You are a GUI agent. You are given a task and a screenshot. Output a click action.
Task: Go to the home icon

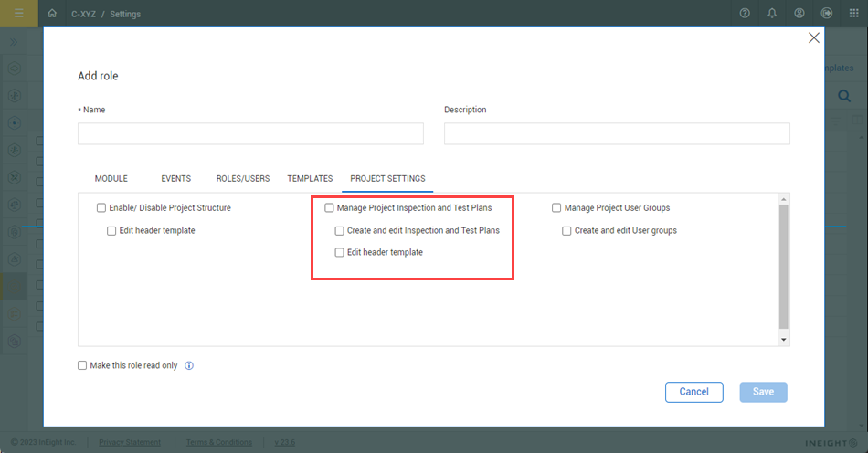[52, 14]
